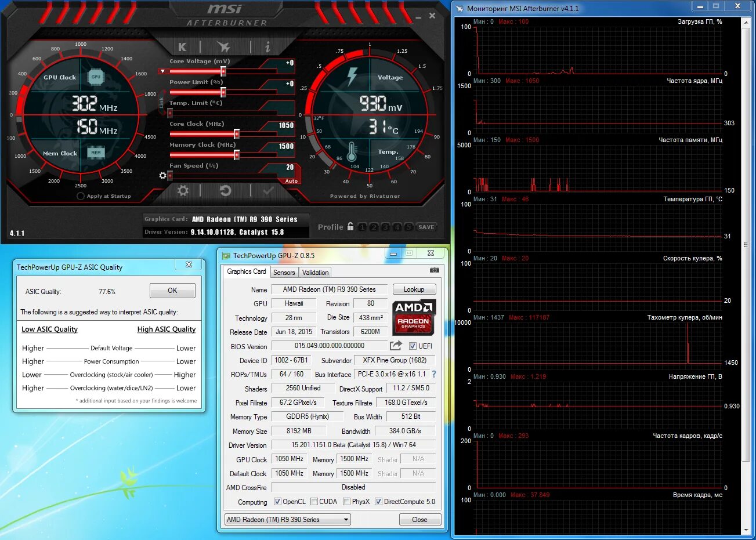The width and height of the screenshot is (756, 540).
Task: Click scroll down arrow in monitoring window
Action: point(746,530)
